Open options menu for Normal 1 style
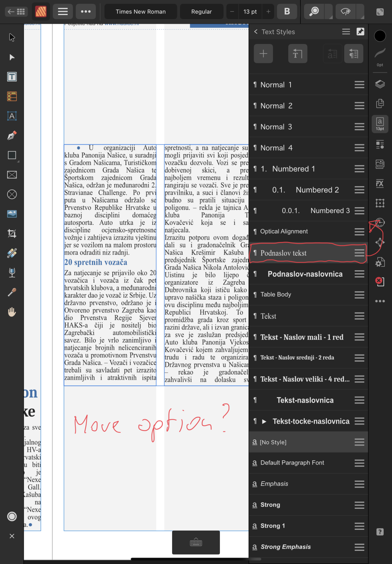 pos(359,85)
